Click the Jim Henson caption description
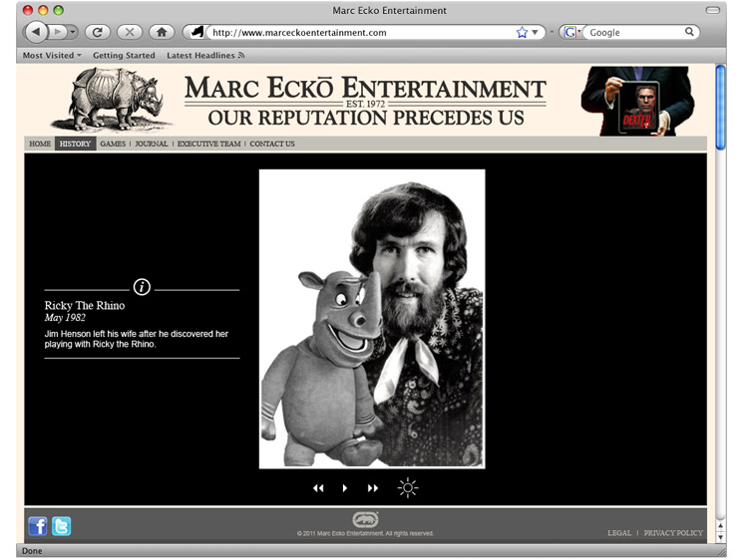This screenshot has height=560, width=740. (x=137, y=339)
